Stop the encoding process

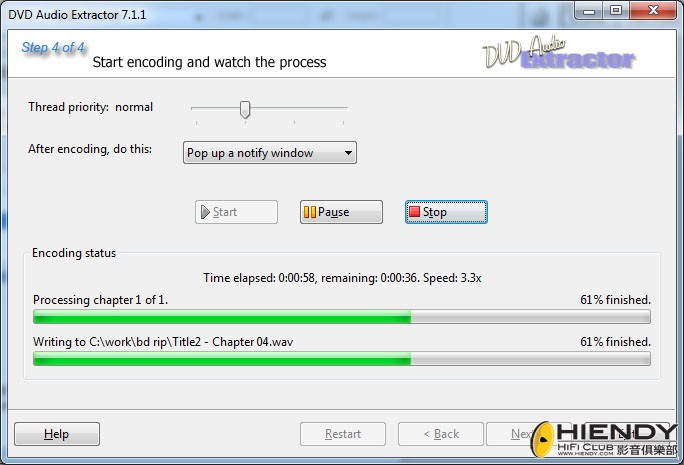point(446,212)
